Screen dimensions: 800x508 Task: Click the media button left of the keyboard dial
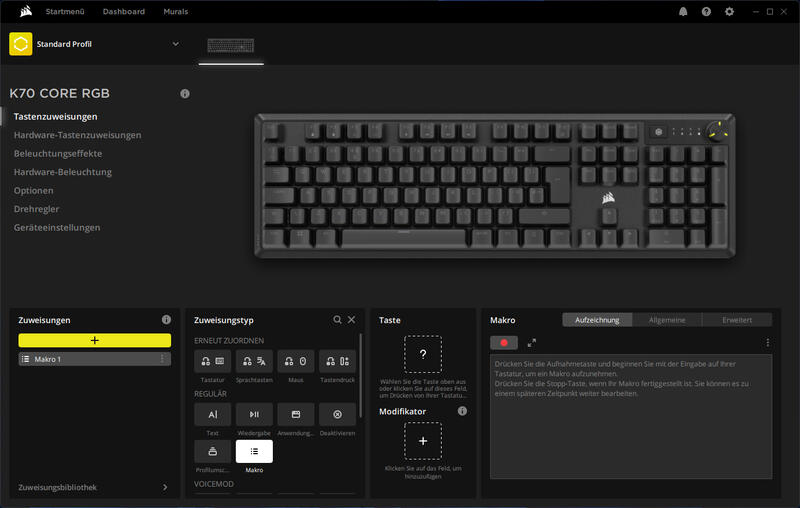click(659, 132)
